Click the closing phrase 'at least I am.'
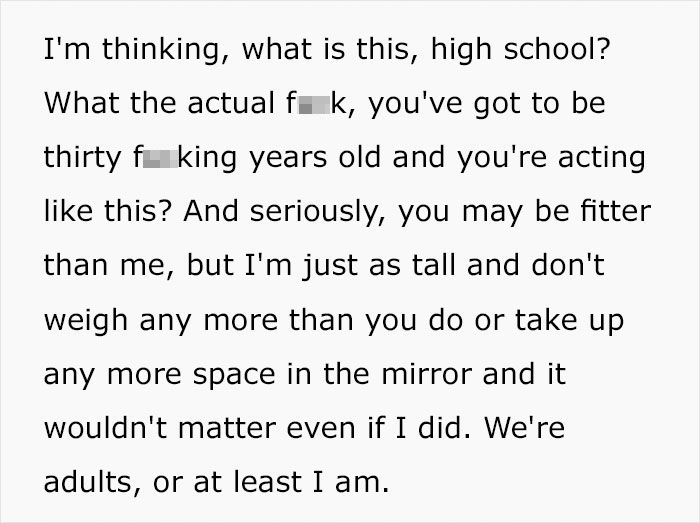Viewport: 700px width, 523px height. [x=292, y=482]
